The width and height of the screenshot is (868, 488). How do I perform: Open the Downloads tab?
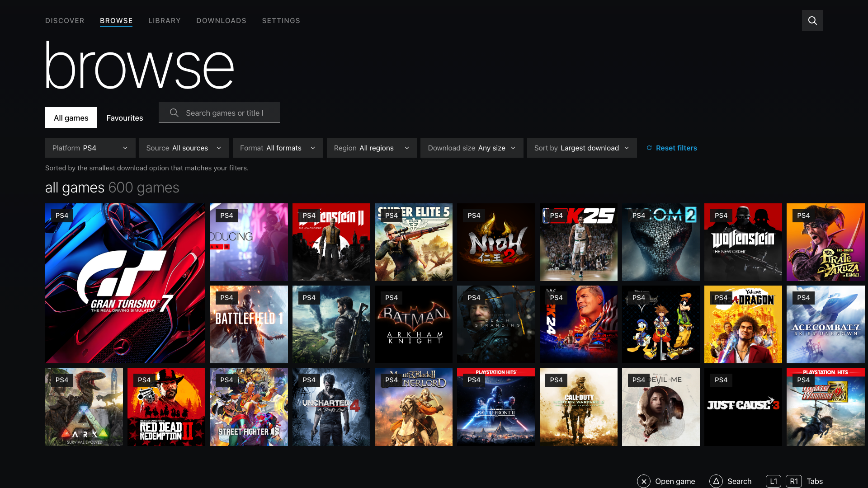[222, 21]
